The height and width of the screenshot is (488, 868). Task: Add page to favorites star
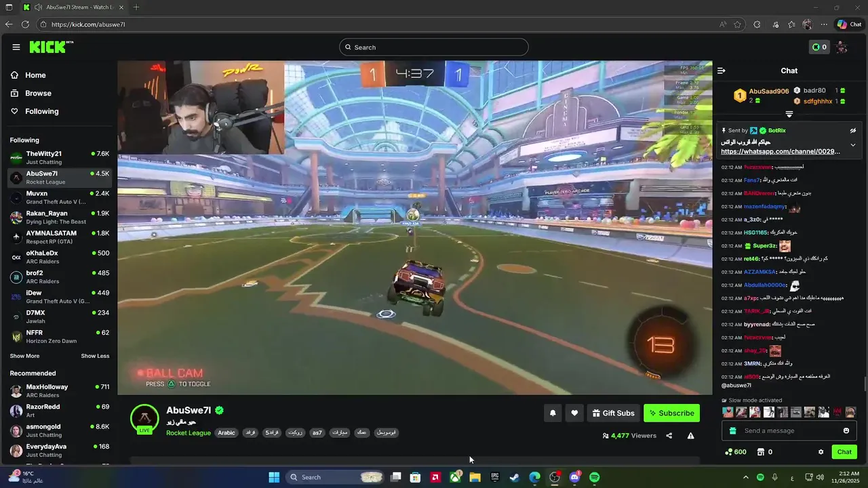[738, 24]
